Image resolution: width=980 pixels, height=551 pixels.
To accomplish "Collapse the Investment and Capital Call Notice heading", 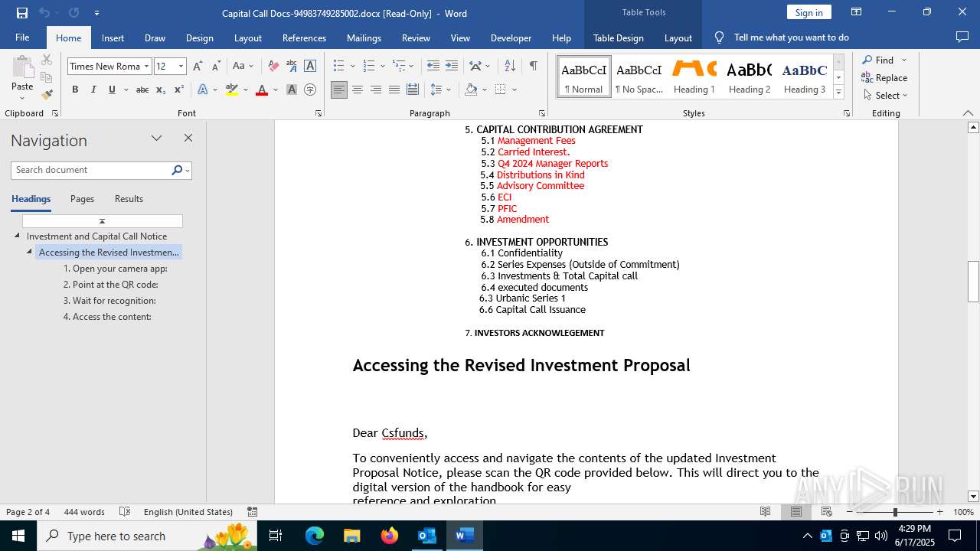I will coord(18,236).
